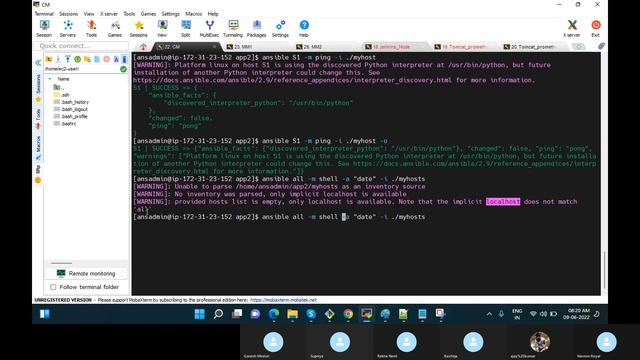Screen dimensions: 640x360
Task: Open the Windows Start button on taskbar
Action: (x=200, y=314)
